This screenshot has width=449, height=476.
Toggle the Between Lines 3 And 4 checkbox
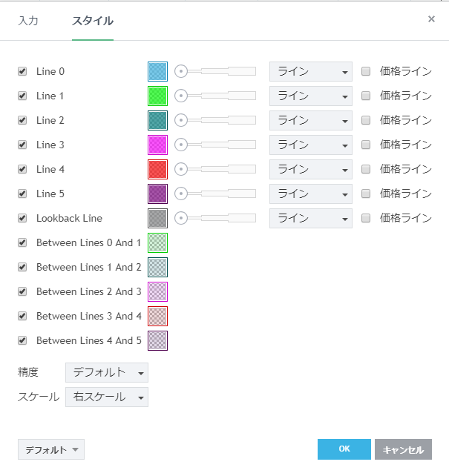(22, 316)
